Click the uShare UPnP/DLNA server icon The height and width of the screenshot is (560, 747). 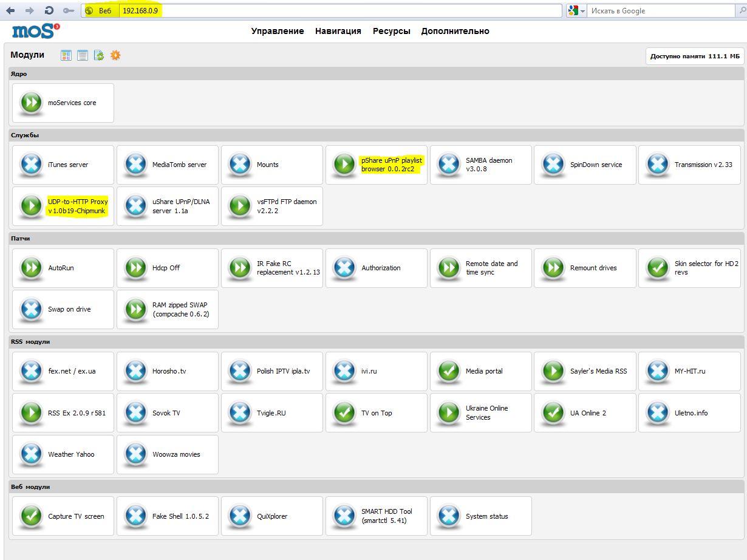tap(135, 206)
